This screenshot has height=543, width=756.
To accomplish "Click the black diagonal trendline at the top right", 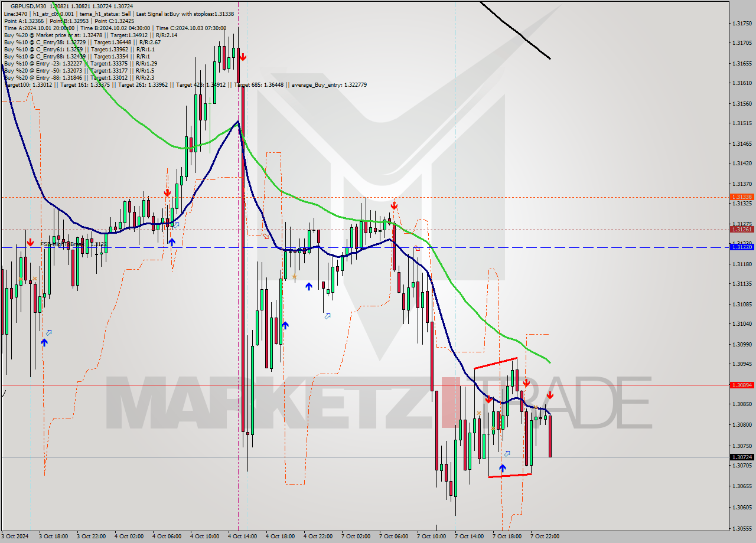I will click(515, 30).
